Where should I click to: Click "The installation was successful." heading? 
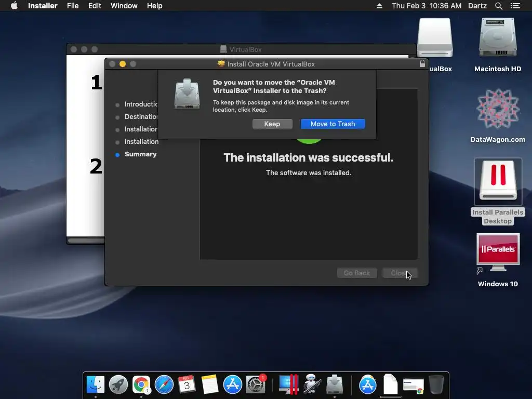tap(309, 157)
